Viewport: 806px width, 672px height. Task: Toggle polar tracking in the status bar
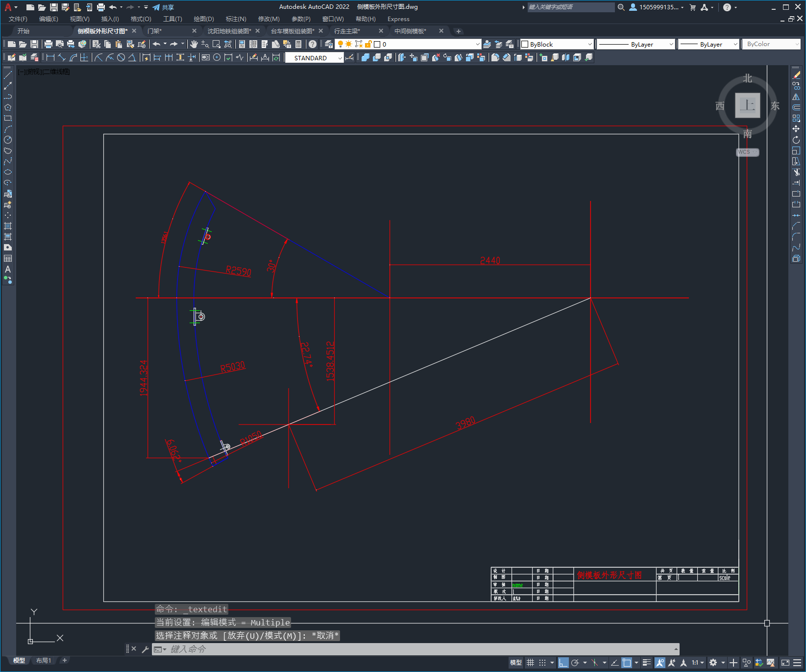[x=575, y=663]
